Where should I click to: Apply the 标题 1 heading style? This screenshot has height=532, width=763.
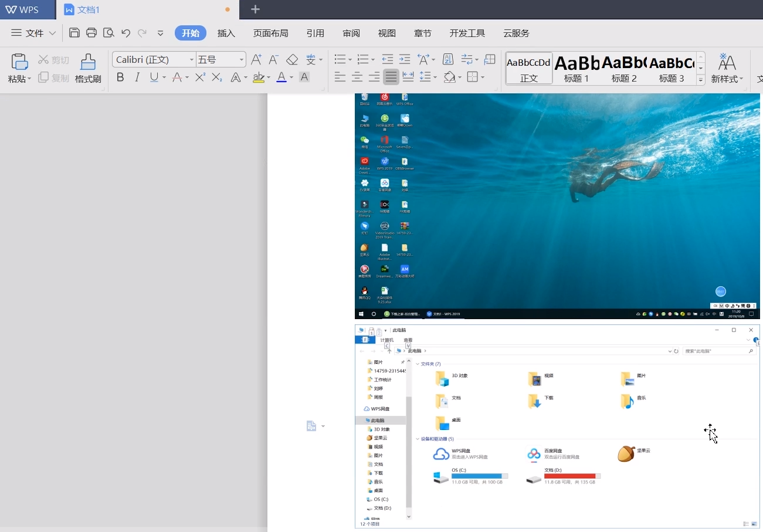[x=576, y=69]
